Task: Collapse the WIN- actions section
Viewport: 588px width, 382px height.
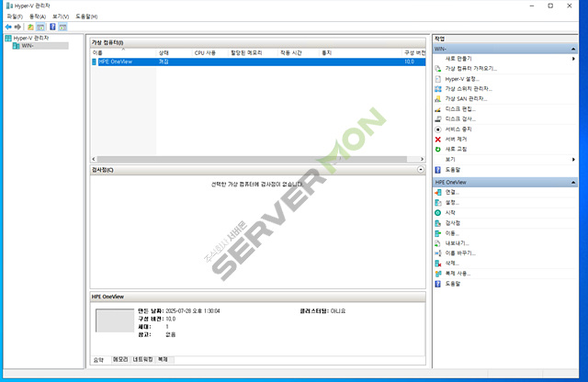Action: tap(573, 49)
